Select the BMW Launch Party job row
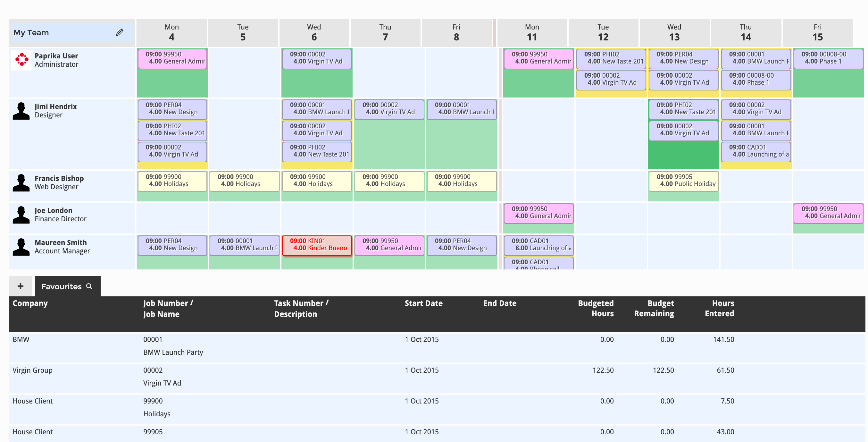The height and width of the screenshot is (442, 868). point(173,346)
